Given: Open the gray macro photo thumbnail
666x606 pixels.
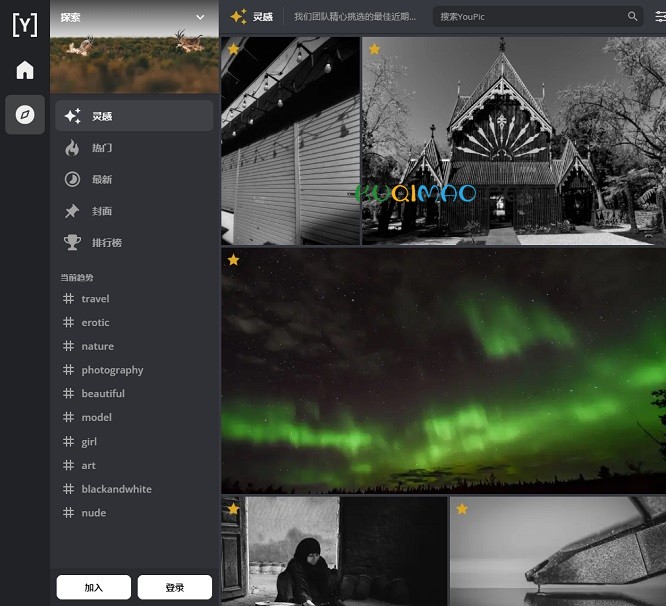Looking at the screenshot, I should pos(558,551).
